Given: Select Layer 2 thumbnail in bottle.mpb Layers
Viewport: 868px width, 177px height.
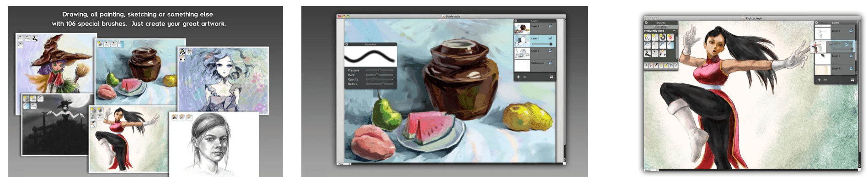Looking at the screenshot, I should coord(522,53).
